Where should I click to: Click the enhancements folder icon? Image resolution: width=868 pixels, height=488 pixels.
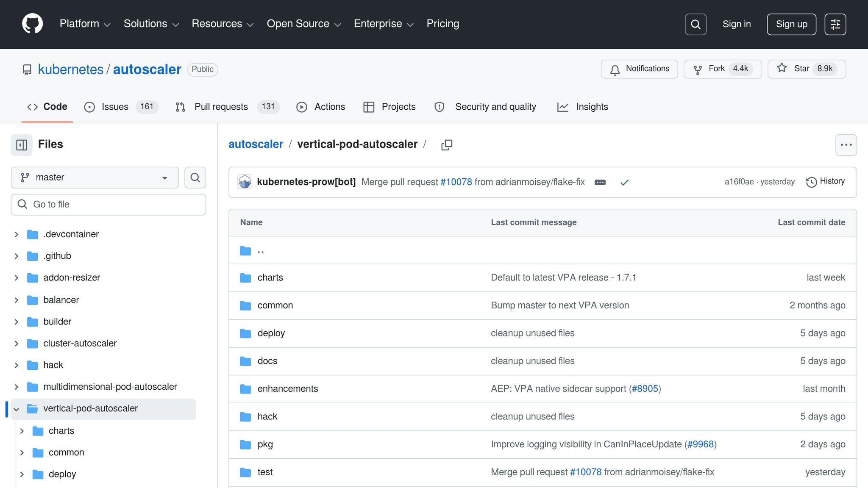tap(245, 389)
